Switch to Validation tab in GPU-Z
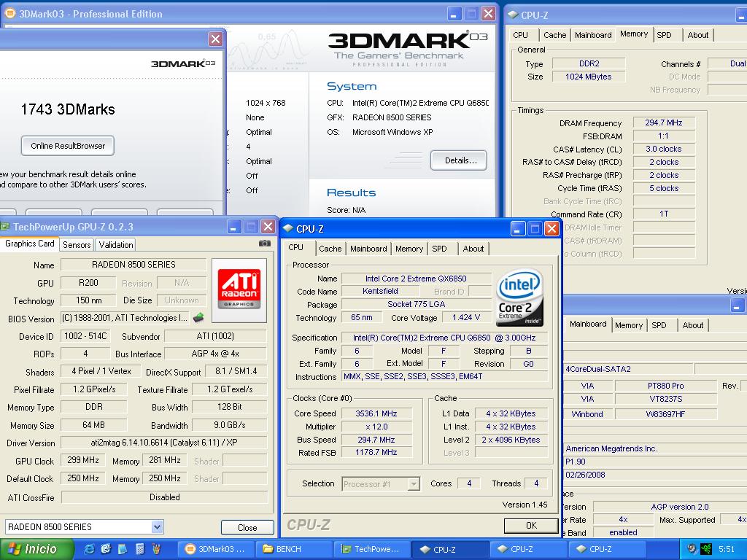 point(116,245)
